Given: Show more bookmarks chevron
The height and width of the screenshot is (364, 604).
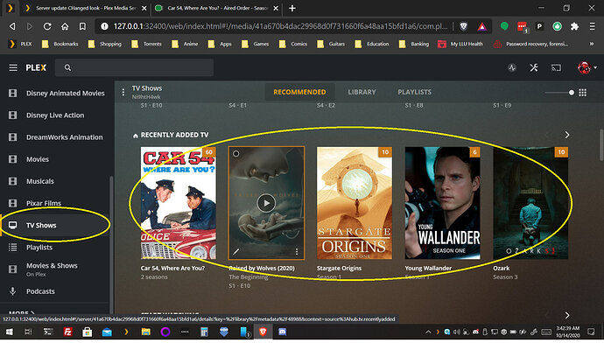Looking at the screenshot, I should [x=592, y=44].
